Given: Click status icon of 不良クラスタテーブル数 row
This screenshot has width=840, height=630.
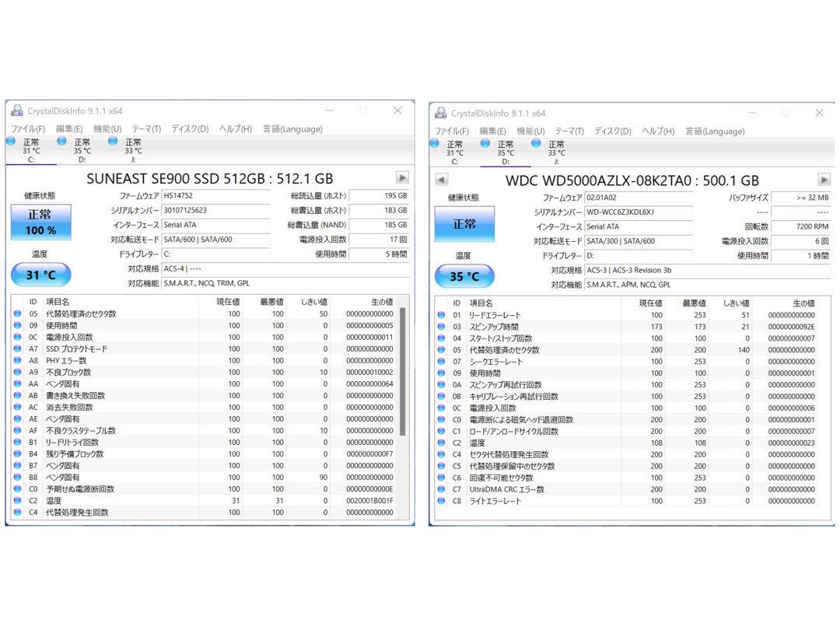Looking at the screenshot, I should 18,431.
